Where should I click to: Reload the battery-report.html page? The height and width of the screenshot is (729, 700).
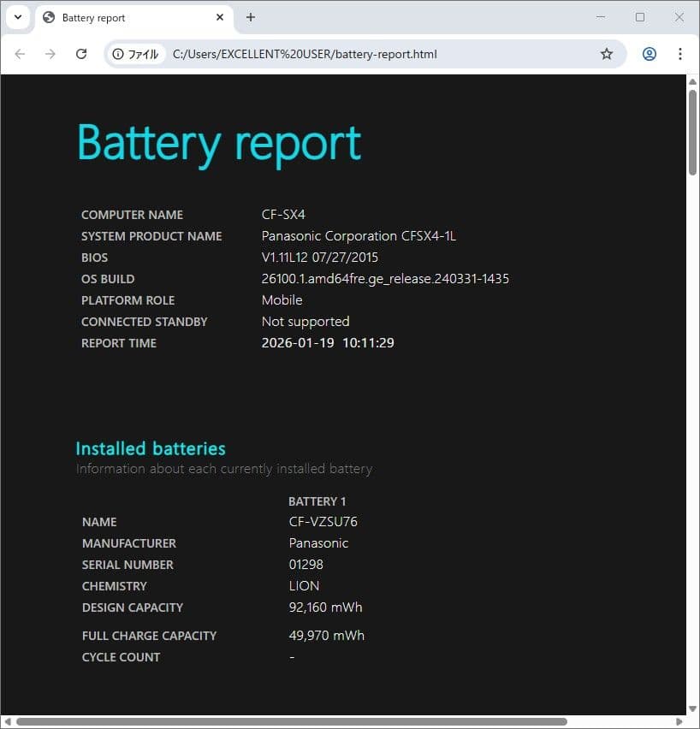click(81, 53)
